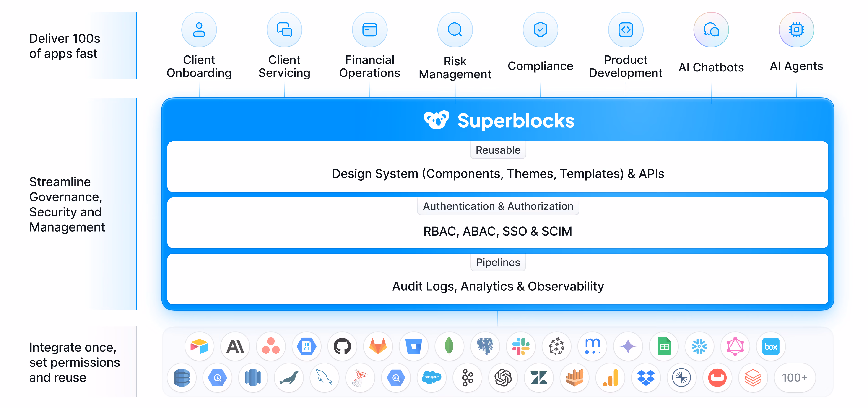
Task: Select the circular arrows pattern icon
Action: tap(557, 346)
